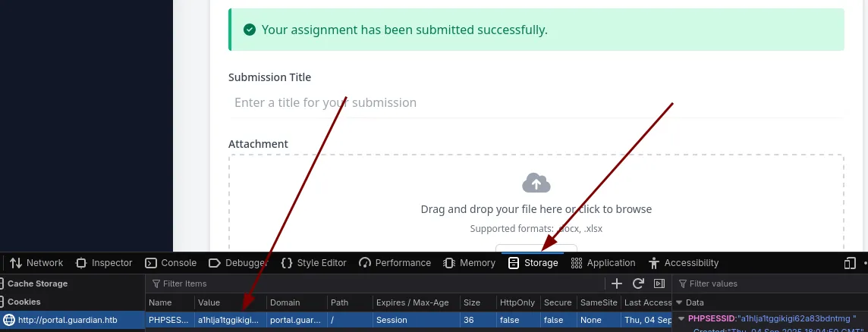Click the plus icon to add cookie
The width and height of the screenshot is (868, 332).
point(617,283)
